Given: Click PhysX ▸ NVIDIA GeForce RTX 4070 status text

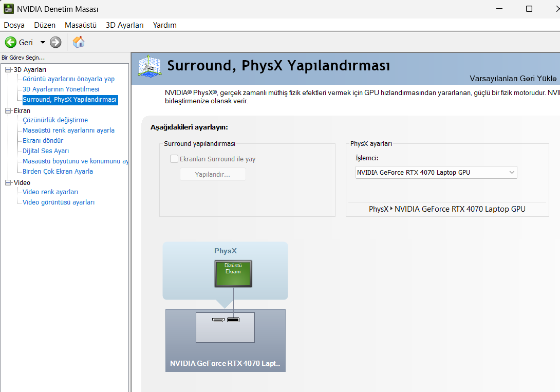Looking at the screenshot, I should 447,209.
